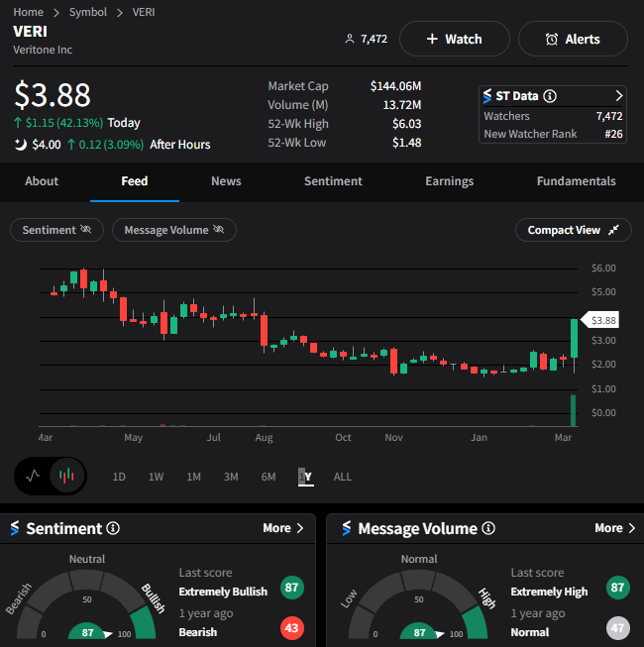This screenshot has height=647, width=644.
Task: Click the Market Cap value $144.06M
Action: point(395,86)
